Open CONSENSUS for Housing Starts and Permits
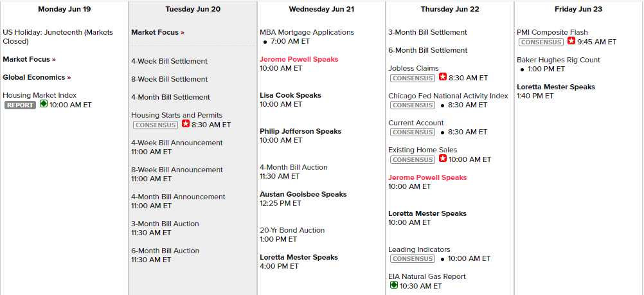The image size is (644, 295). (155, 125)
